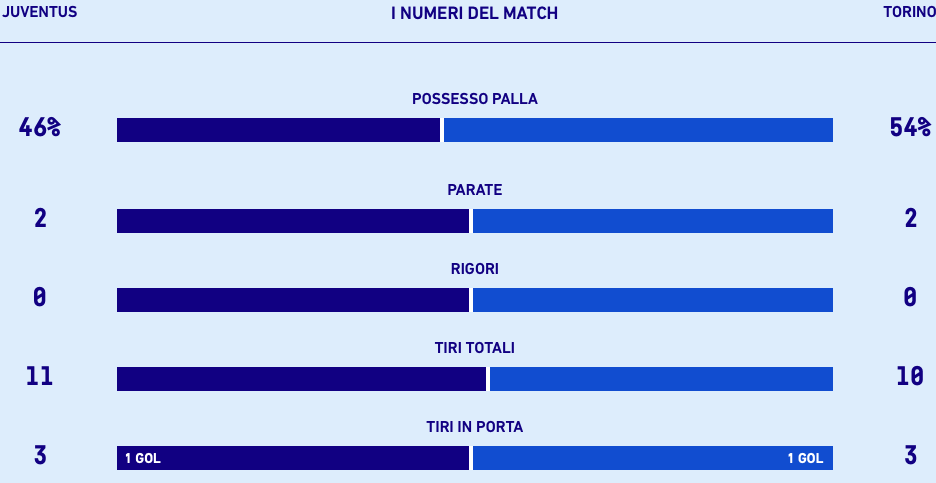Image resolution: width=936 pixels, height=483 pixels.
Task: Click the TIRI IN PORTA stat label
Action: coord(475,427)
